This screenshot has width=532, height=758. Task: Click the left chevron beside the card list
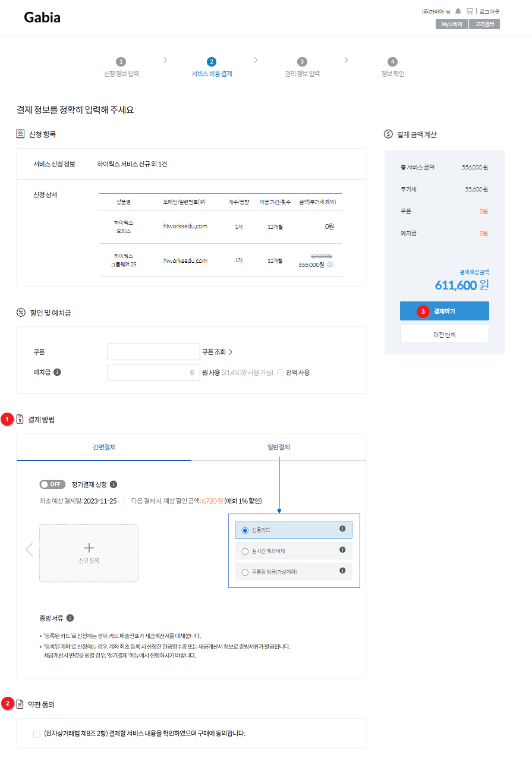pyautogui.click(x=29, y=549)
